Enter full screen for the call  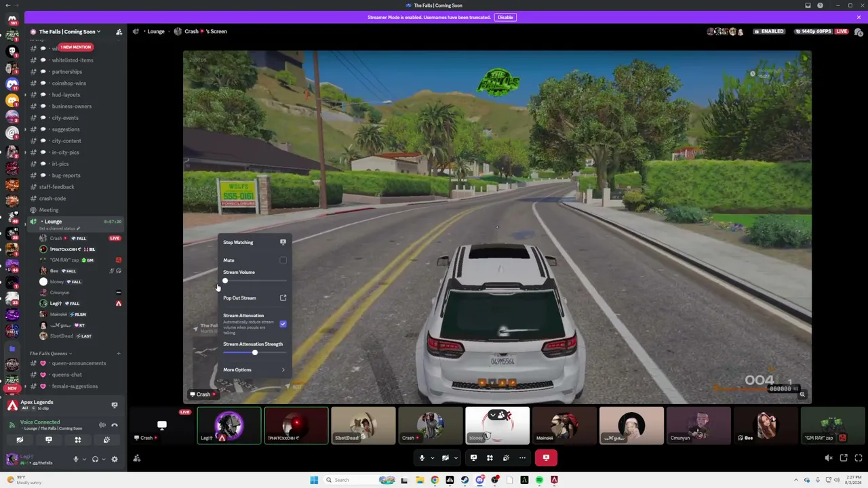pos(859,458)
